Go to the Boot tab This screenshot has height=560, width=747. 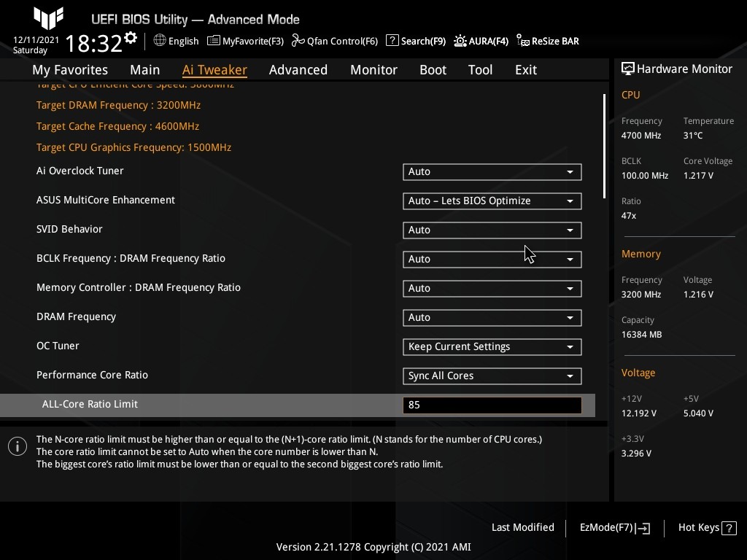coord(433,70)
